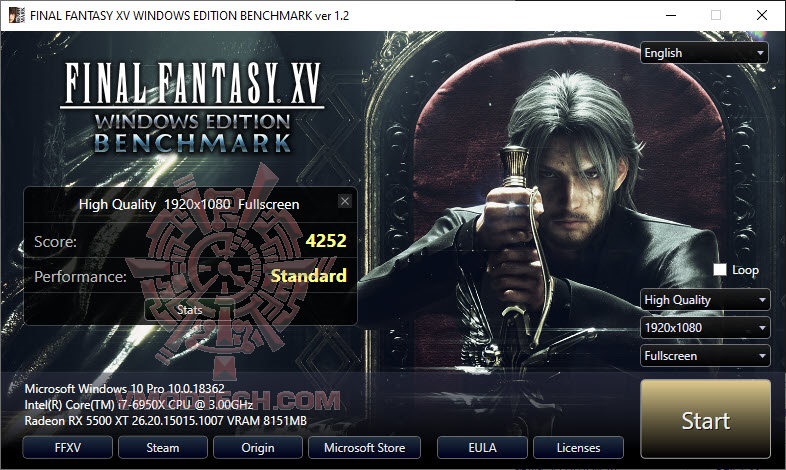The image size is (786, 470).
Task: Click the Loop label text
Action: (x=745, y=270)
